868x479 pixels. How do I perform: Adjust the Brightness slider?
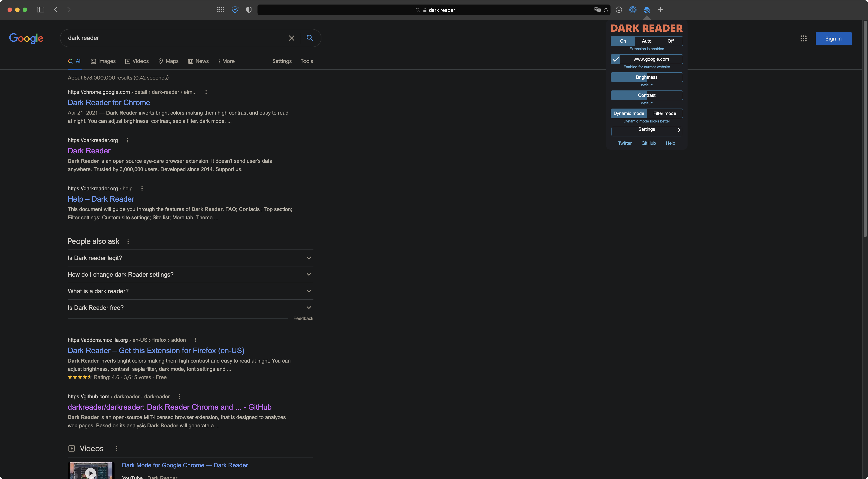[x=647, y=77]
